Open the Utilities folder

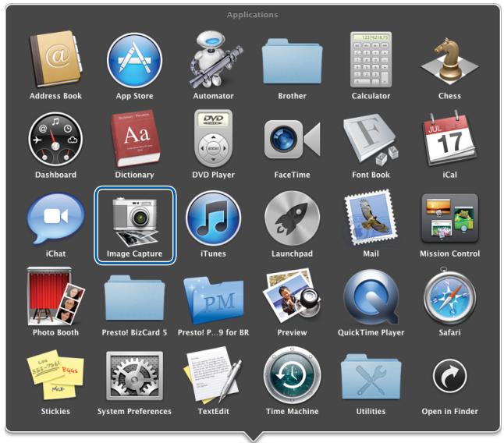point(371,377)
